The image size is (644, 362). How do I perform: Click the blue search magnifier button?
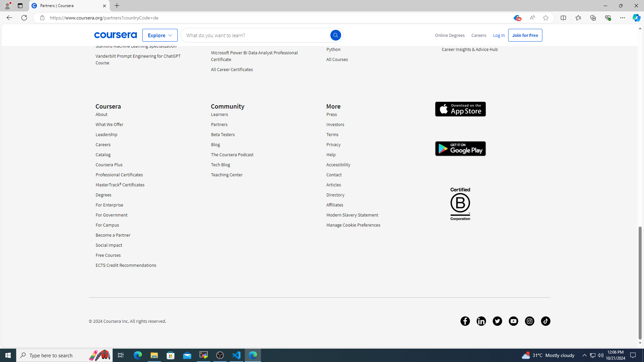tap(335, 35)
